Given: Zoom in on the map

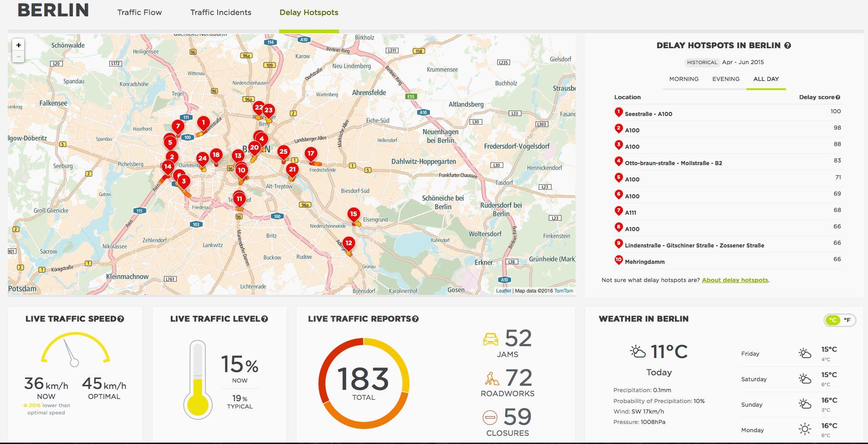Looking at the screenshot, I should tap(18, 45).
